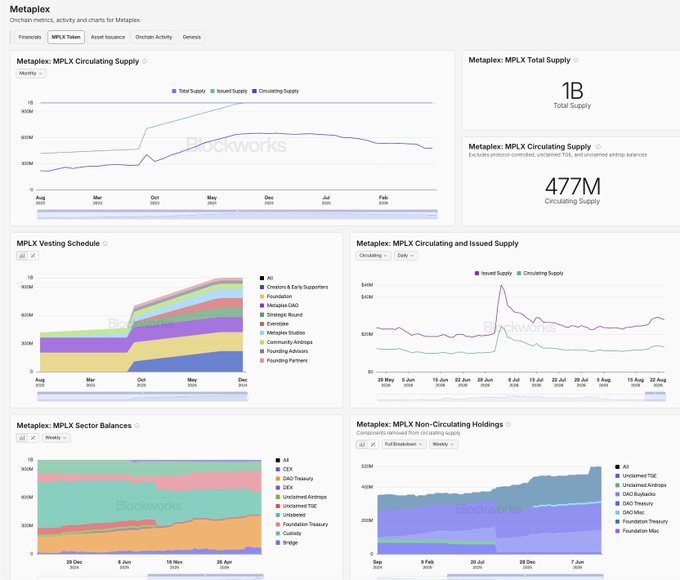Select line chart view in MPLX Sector Balances
680x580 pixels.
[x=33, y=438]
